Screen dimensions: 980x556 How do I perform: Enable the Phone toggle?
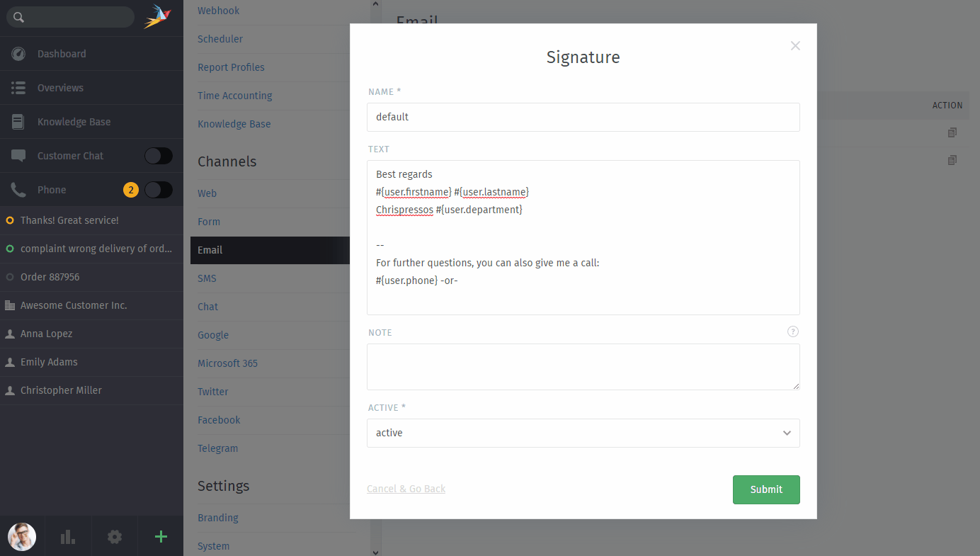point(158,189)
